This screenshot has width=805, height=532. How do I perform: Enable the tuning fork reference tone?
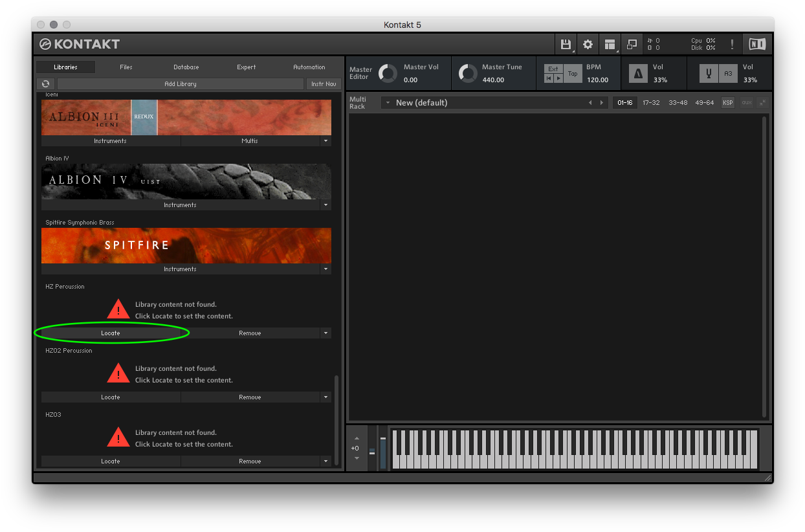709,74
